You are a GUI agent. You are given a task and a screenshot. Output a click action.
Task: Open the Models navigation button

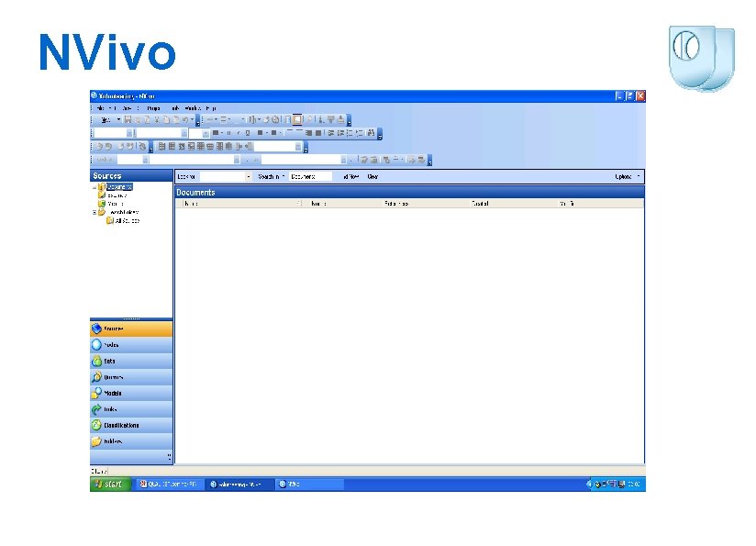tap(131, 393)
